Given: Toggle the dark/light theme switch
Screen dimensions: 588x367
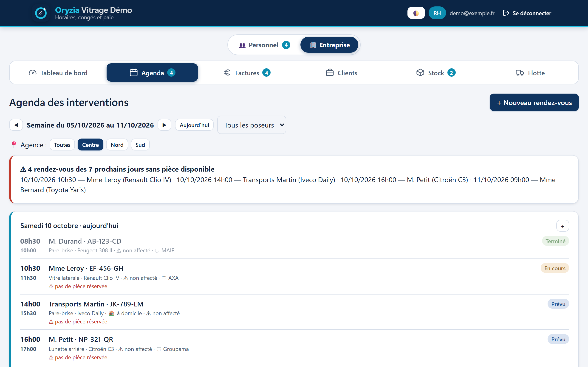Looking at the screenshot, I should 416,13.
